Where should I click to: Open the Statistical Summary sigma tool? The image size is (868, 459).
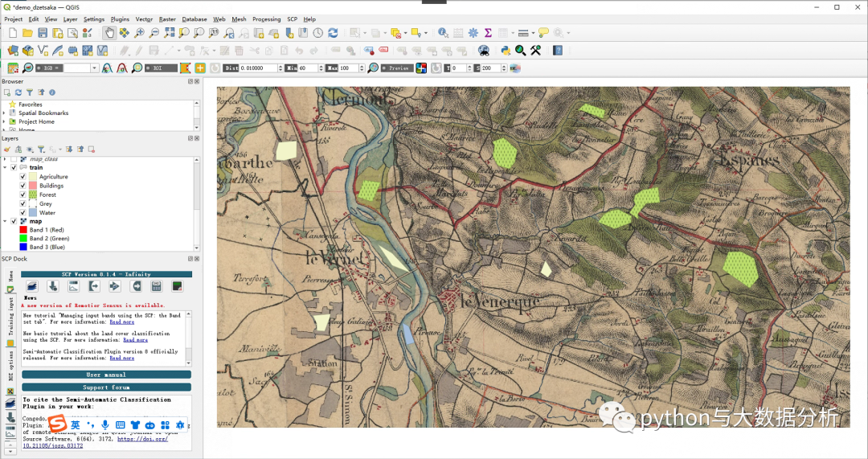(488, 33)
